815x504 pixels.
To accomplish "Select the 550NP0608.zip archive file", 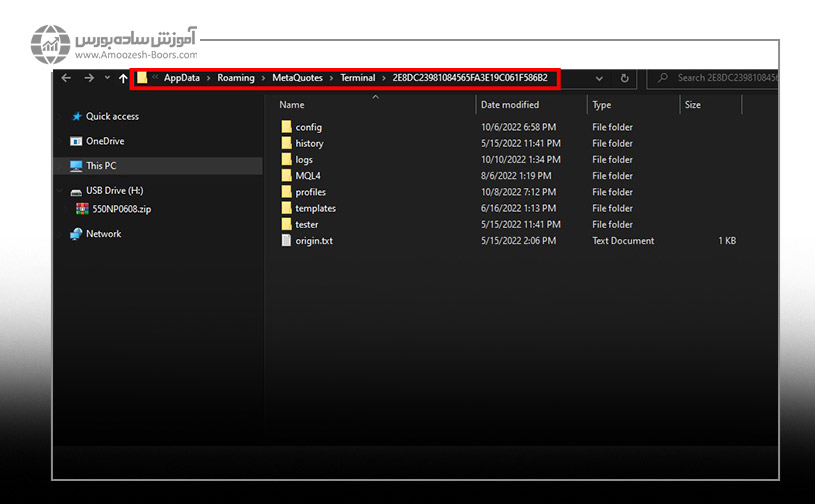I will pos(121,209).
